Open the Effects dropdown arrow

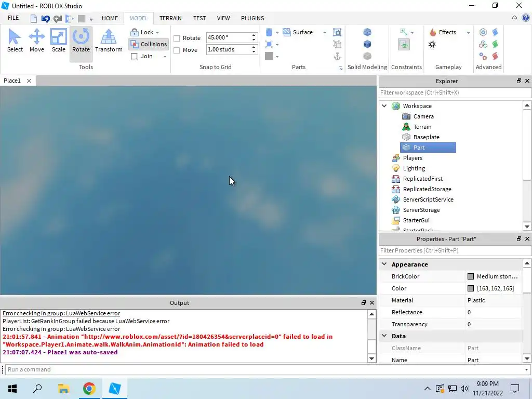pyautogui.click(x=468, y=33)
